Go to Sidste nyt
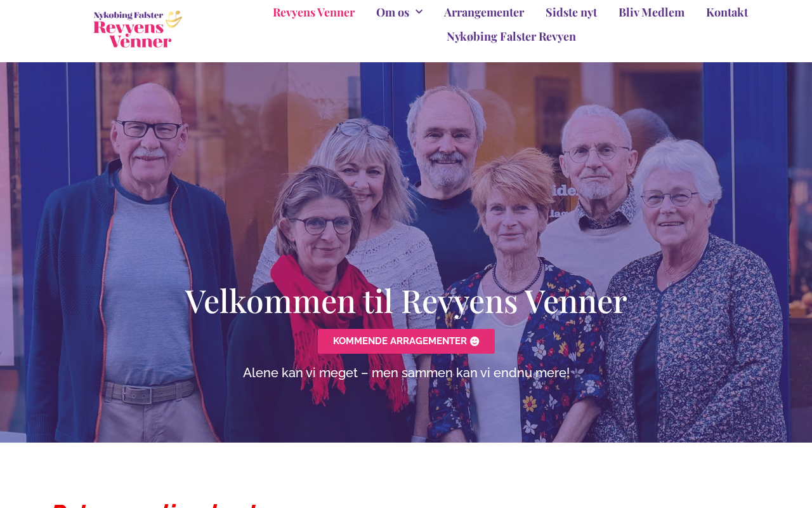This screenshot has width=812, height=508. pyautogui.click(x=571, y=11)
